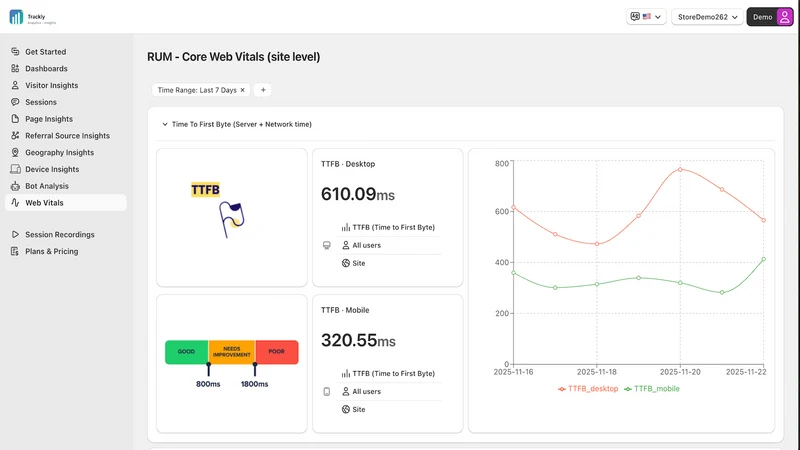Click the TTFB · Desktop card title
The height and width of the screenshot is (450, 800).
[348, 164]
